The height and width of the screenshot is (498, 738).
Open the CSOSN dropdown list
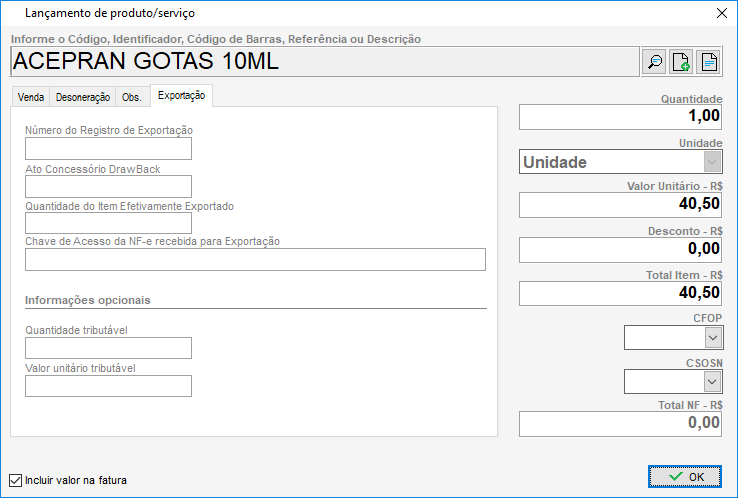[711, 381]
